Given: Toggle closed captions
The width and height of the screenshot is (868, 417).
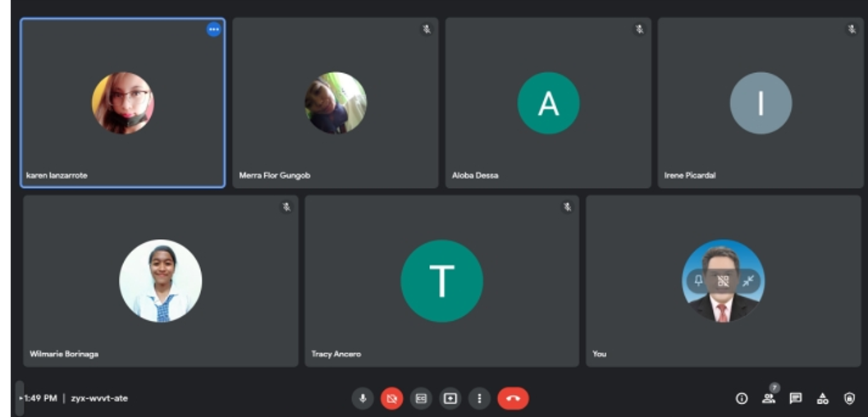Looking at the screenshot, I should tap(421, 398).
